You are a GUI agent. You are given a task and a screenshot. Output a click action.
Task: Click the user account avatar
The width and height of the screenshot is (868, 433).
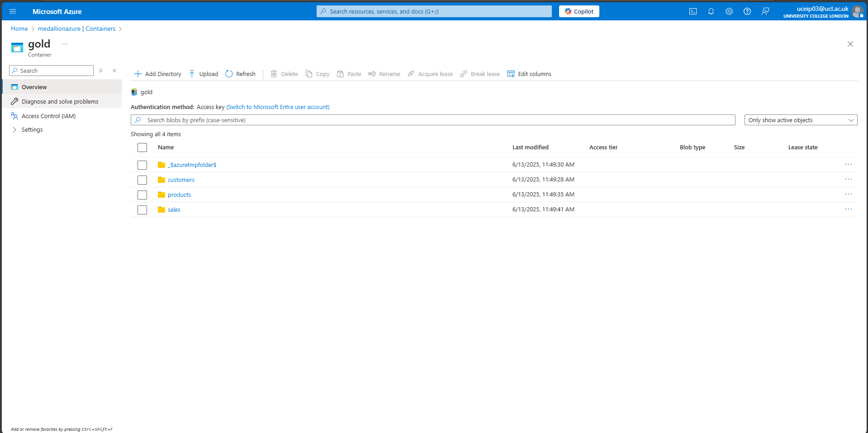coord(858,11)
